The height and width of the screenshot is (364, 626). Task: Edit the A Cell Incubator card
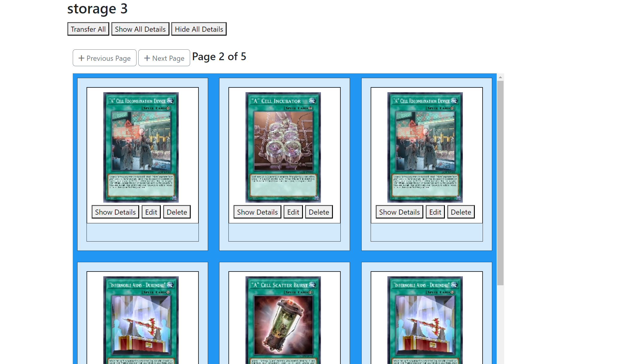point(293,212)
